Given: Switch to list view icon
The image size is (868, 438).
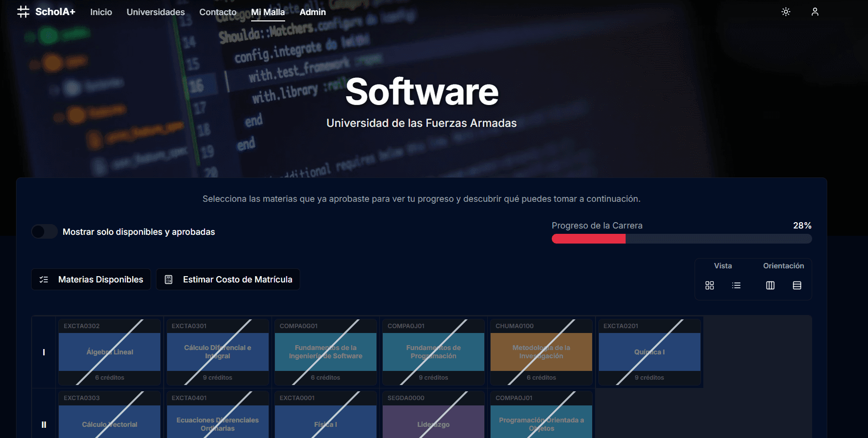Looking at the screenshot, I should coord(736,285).
